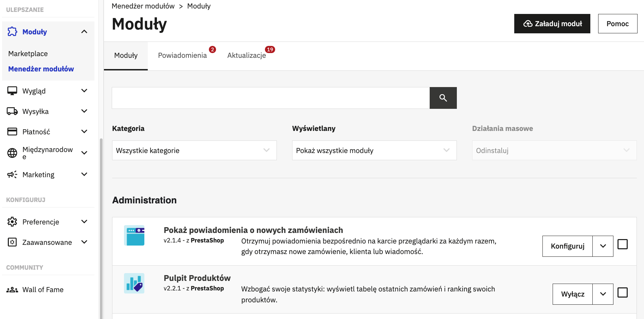Expand the Marketing sidebar menu
The image size is (644, 319).
click(84, 174)
